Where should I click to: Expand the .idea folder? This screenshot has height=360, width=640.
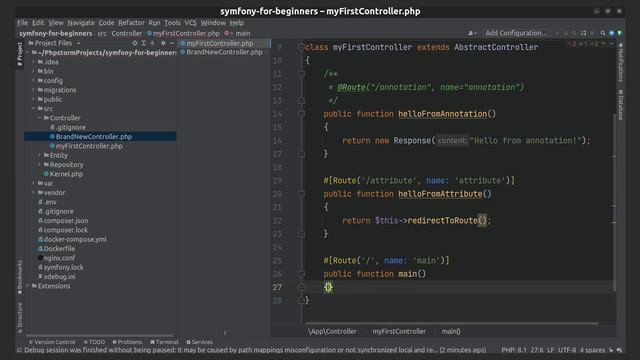pyautogui.click(x=33, y=62)
